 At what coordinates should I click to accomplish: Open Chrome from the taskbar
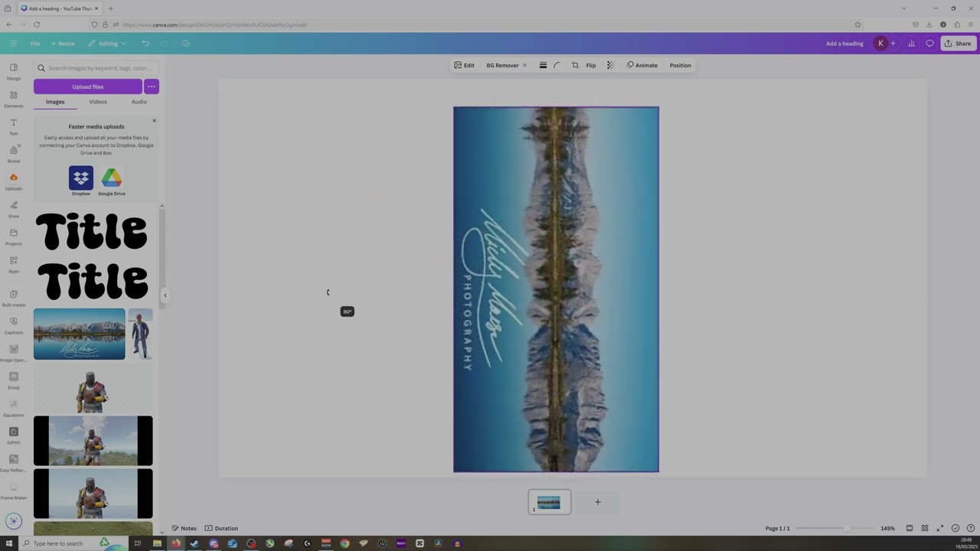[x=345, y=543]
